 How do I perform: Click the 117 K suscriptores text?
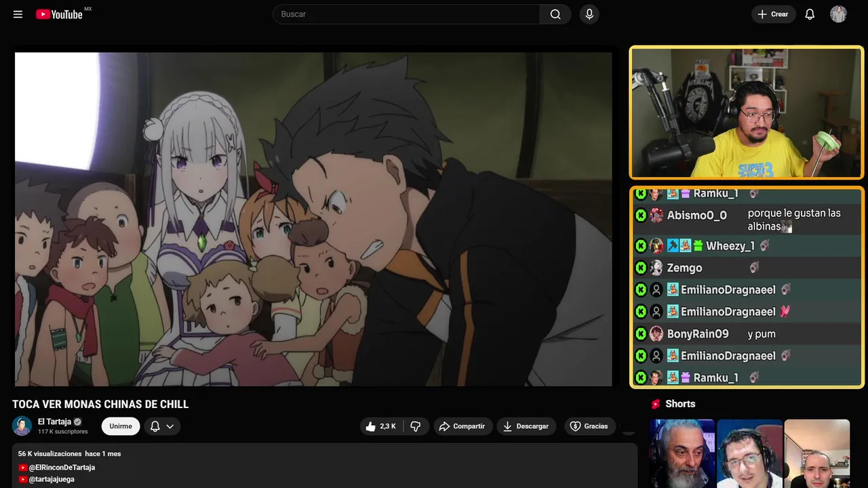click(x=63, y=432)
